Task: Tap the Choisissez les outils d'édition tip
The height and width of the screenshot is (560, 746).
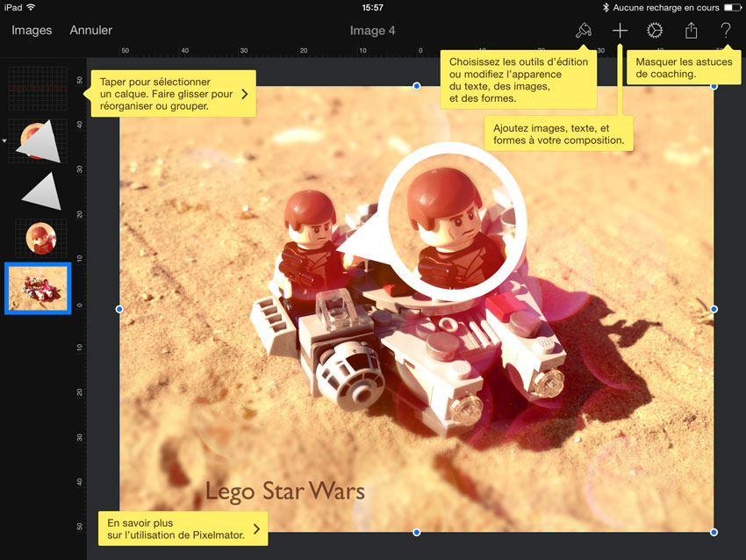Action: pyautogui.click(x=519, y=80)
